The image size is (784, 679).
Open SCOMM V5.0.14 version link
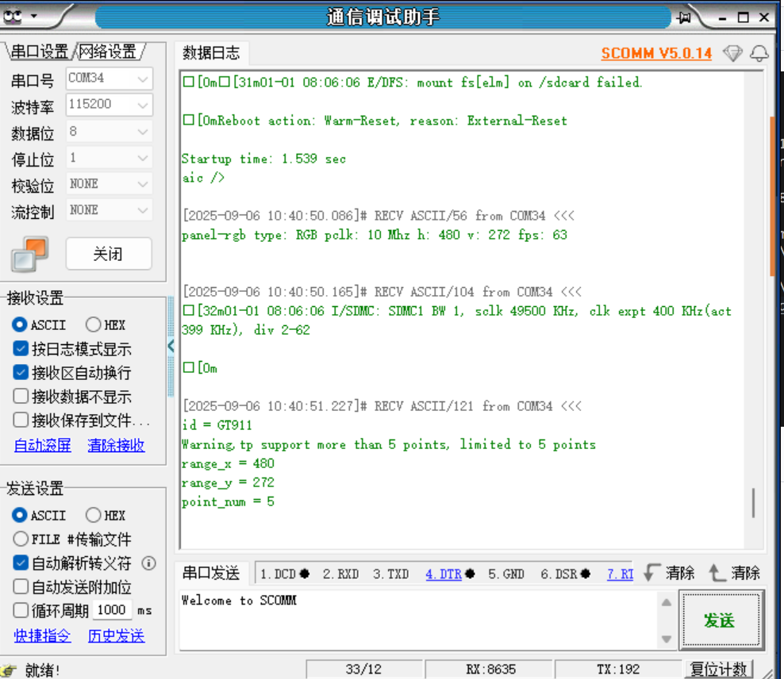[x=656, y=53]
